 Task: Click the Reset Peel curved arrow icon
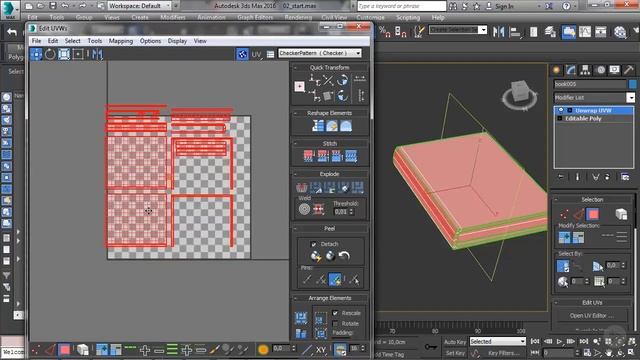pyautogui.click(x=344, y=256)
